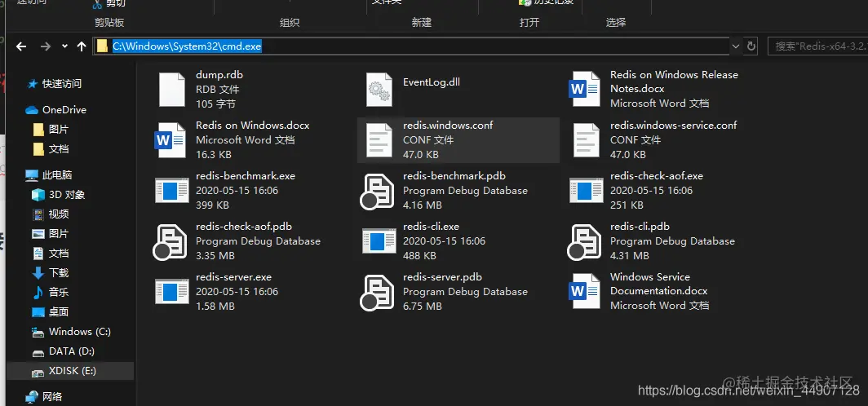Open 下载 folder in the sidebar
Image resolution: width=868 pixels, height=406 pixels.
(x=51, y=272)
